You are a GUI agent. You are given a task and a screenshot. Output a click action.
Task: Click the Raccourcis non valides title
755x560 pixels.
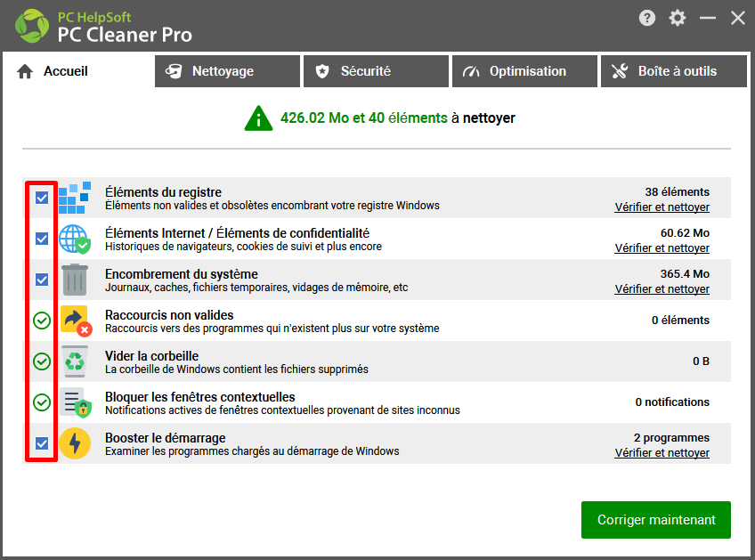[x=169, y=315]
